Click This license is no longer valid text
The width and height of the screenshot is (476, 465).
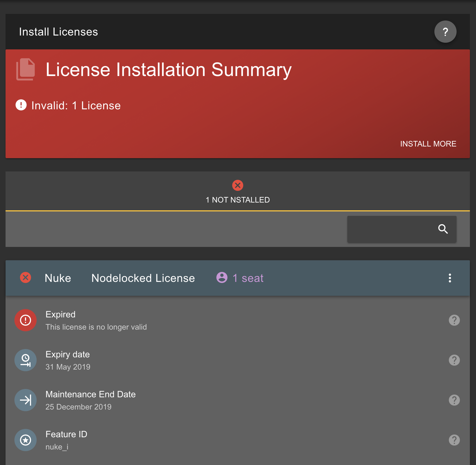(96, 327)
